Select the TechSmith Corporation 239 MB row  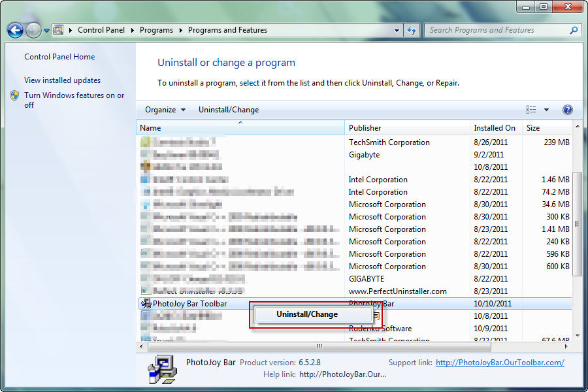[x=354, y=142]
